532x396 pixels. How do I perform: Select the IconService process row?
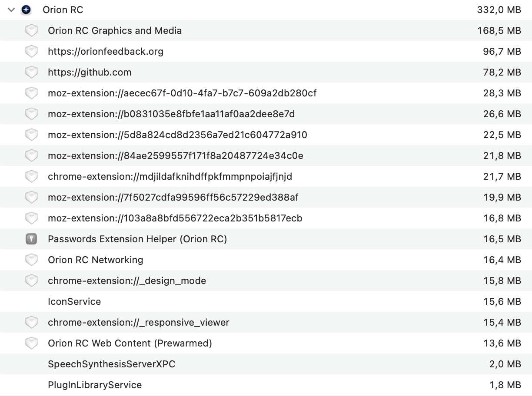(x=74, y=301)
